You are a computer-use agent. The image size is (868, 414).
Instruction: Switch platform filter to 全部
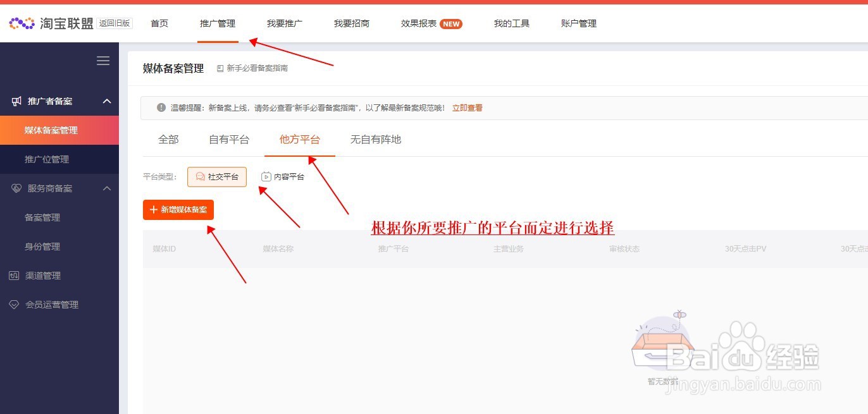tap(168, 139)
